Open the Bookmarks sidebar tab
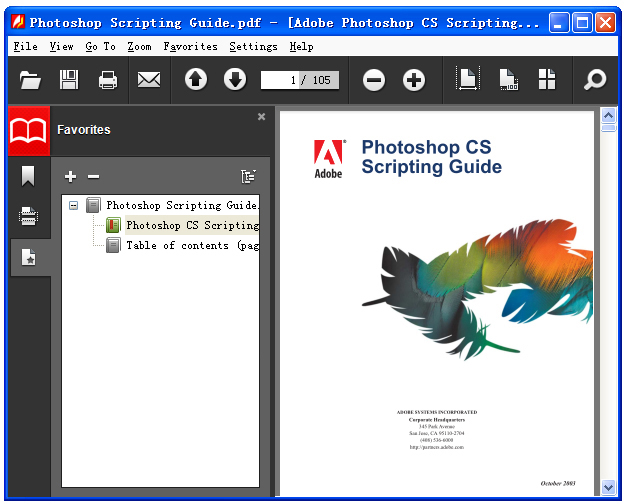The height and width of the screenshot is (504, 628). click(x=28, y=176)
